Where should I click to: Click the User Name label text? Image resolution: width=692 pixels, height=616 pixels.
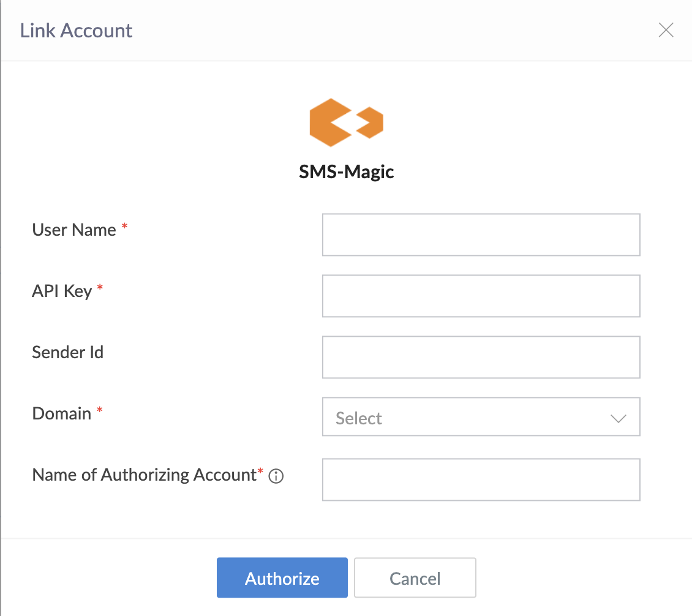[74, 230]
